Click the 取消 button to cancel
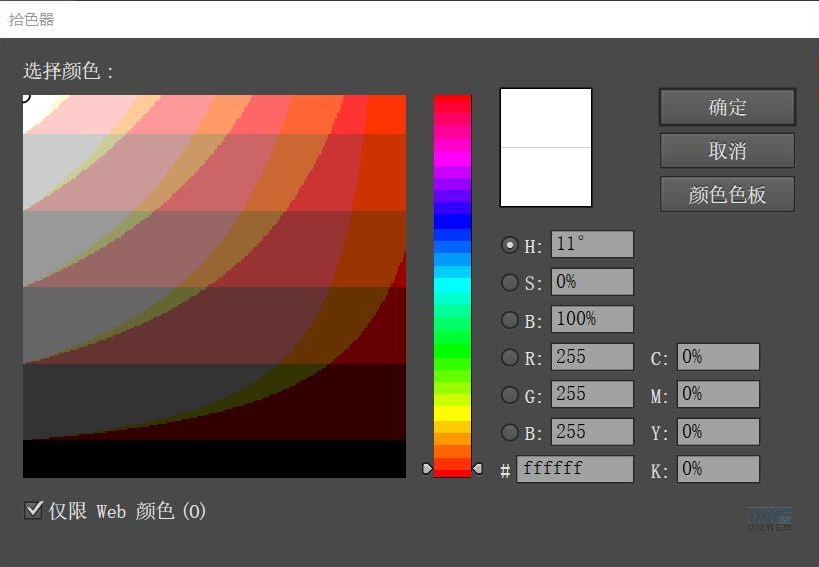 click(727, 151)
